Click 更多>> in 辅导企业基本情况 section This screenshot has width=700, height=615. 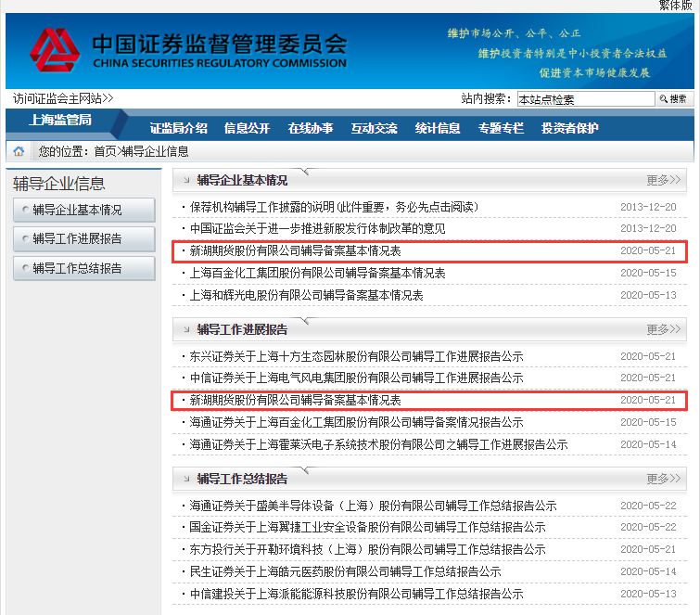coord(664,180)
